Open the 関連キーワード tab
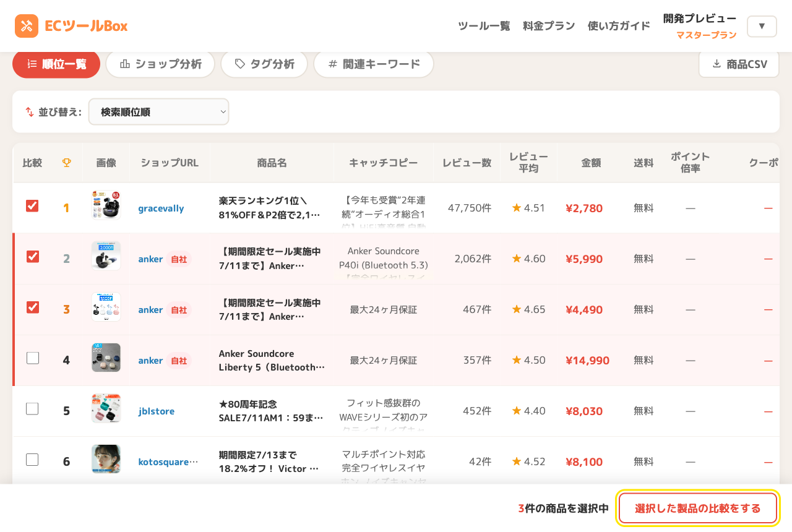 [374, 64]
